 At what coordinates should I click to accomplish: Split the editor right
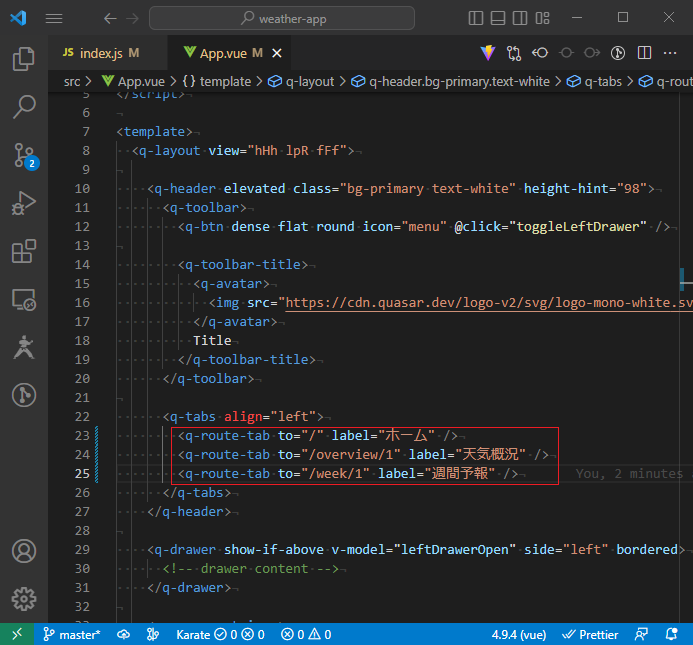[644, 53]
